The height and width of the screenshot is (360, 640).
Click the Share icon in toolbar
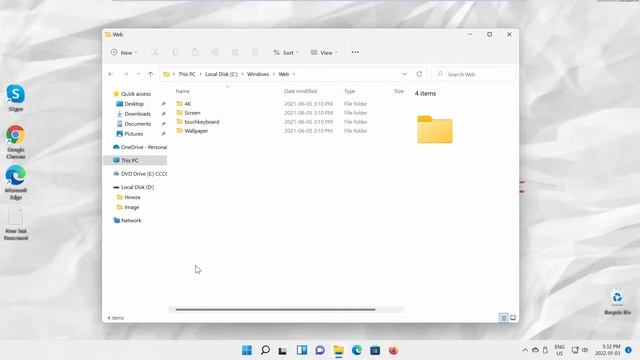click(x=235, y=52)
